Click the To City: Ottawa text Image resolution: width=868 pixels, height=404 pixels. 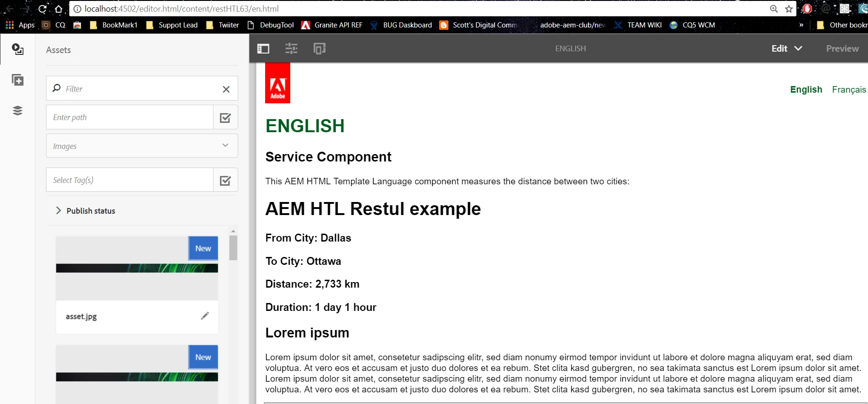303,261
